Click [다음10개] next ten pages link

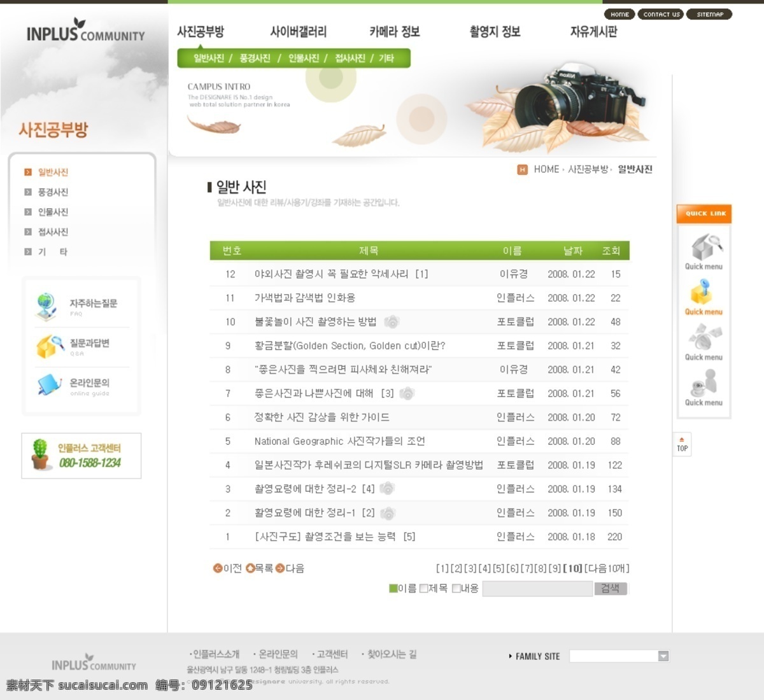click(x=607, y=568)
